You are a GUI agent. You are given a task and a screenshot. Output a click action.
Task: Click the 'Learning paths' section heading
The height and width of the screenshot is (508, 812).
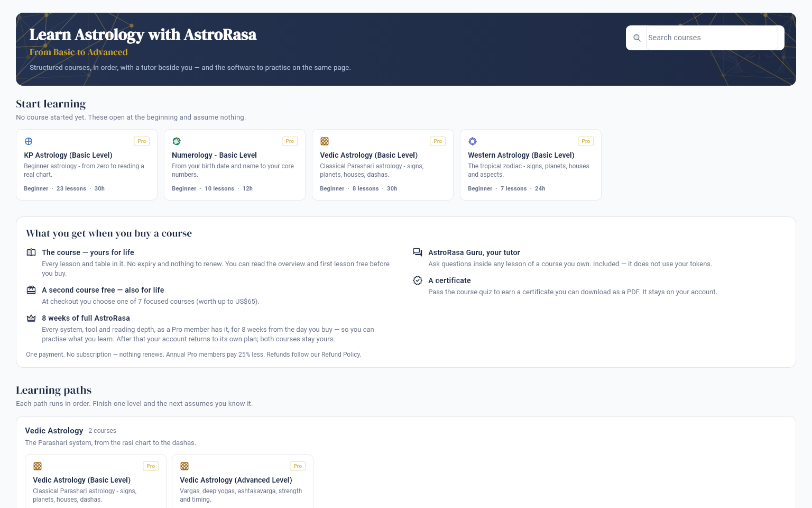[53, 390]
